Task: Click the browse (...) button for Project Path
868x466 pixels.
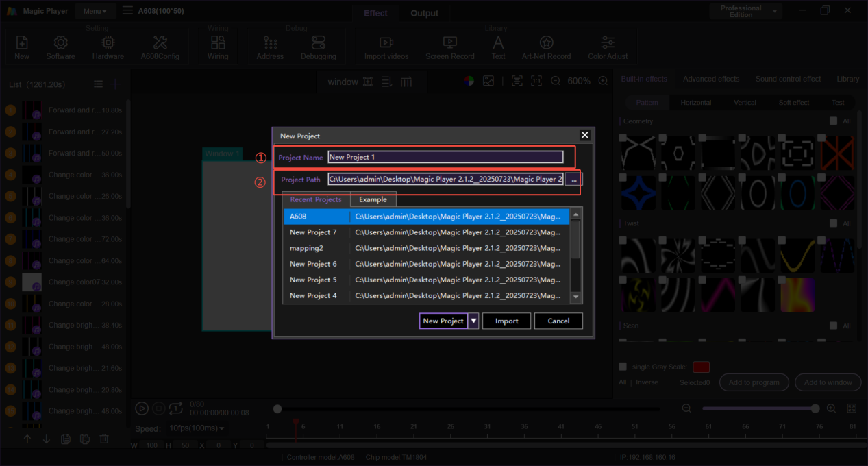Action: tap(574, 179)
